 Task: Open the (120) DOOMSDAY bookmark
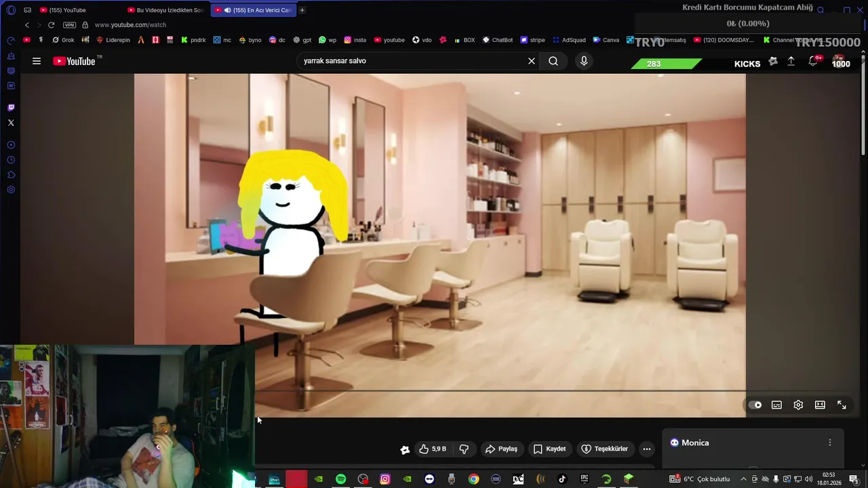[x=724, y=40]
